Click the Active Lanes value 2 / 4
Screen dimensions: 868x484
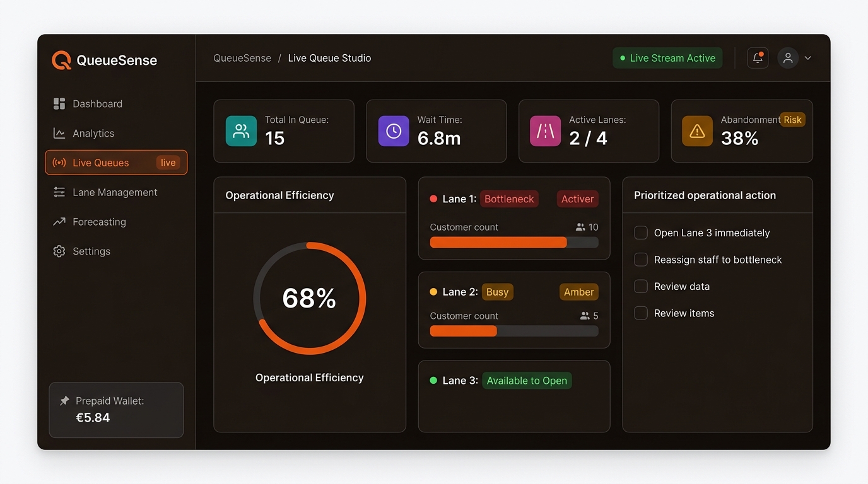pyautogui.click(x=588, y=139)
